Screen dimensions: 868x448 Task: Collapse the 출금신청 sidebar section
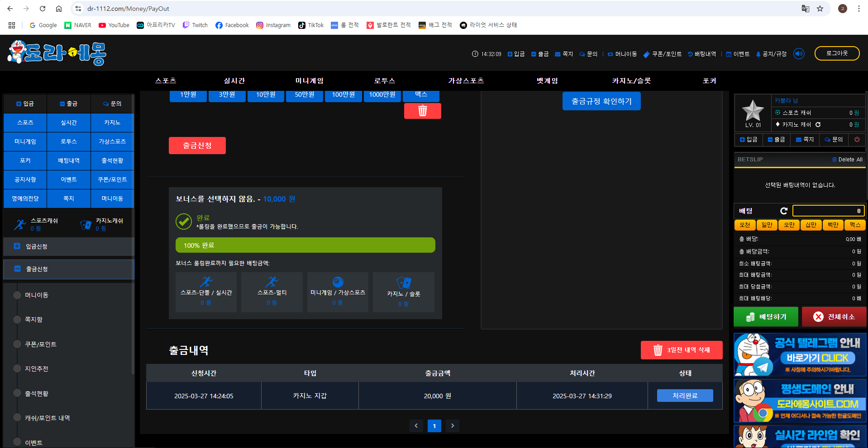(68, 269)
